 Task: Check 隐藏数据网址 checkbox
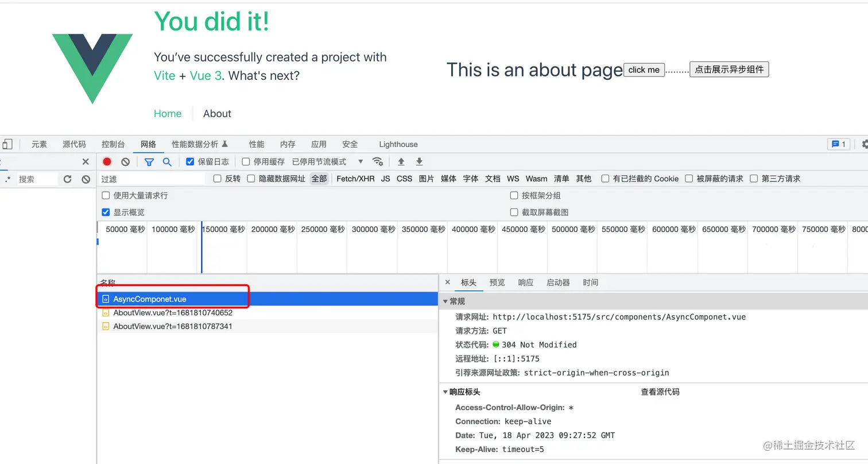click(251, 179)
